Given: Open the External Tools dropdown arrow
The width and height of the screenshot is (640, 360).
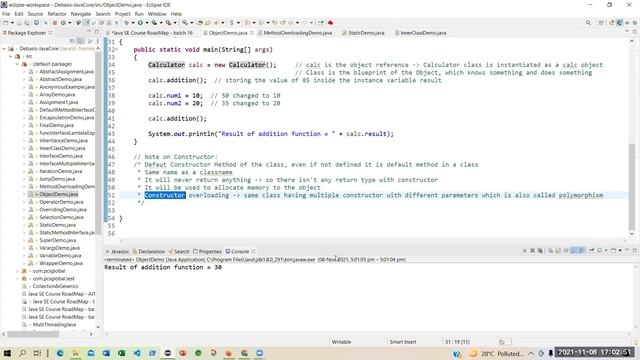Looking at the screenshot, I should click(175, 23).
